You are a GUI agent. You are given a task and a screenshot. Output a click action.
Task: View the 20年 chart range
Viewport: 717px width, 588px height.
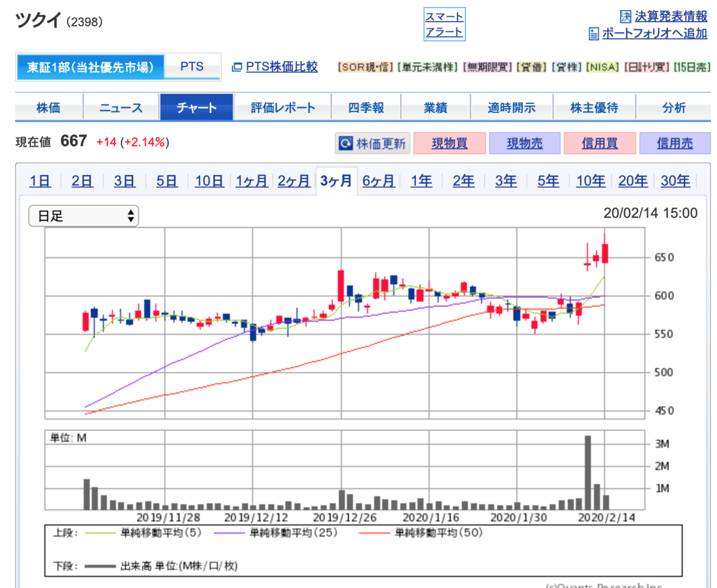coord(633,181)
